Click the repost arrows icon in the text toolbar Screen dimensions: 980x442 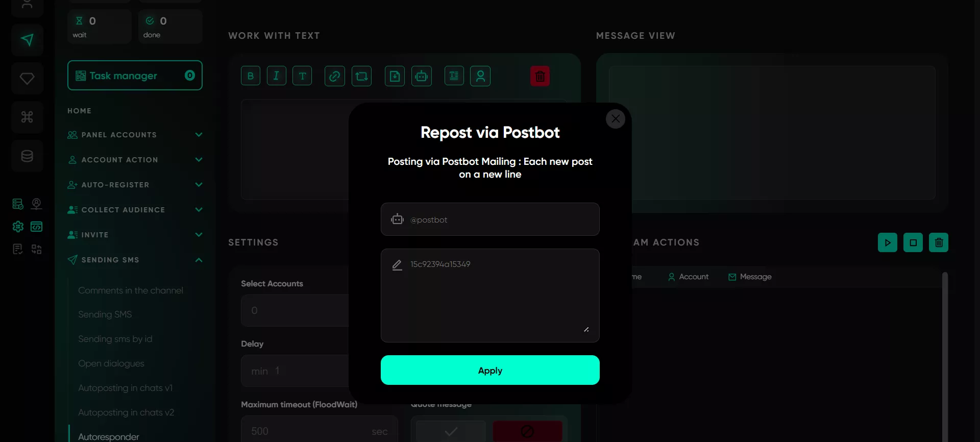362,76
